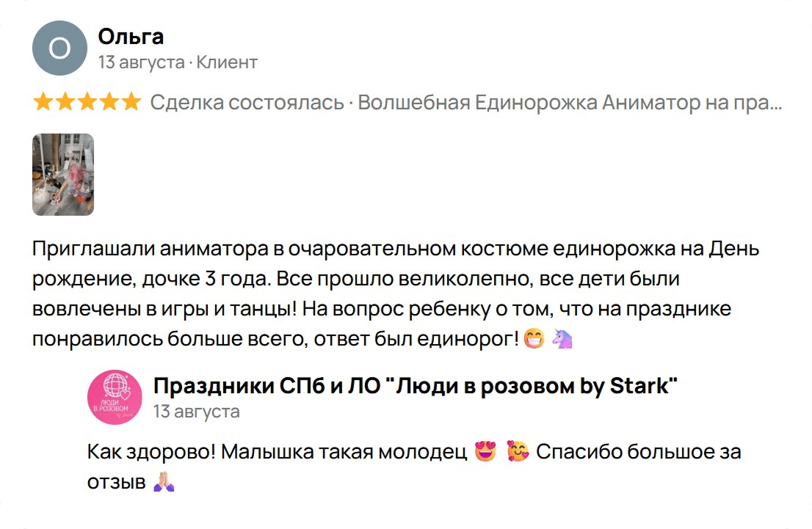
Task: Open reviewer name "Ольга"
Action: pyautogui.click(x=131, y=37)
